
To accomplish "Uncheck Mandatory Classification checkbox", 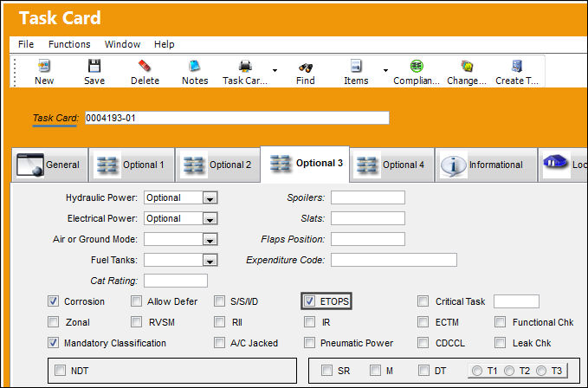I will click(53, 343).
